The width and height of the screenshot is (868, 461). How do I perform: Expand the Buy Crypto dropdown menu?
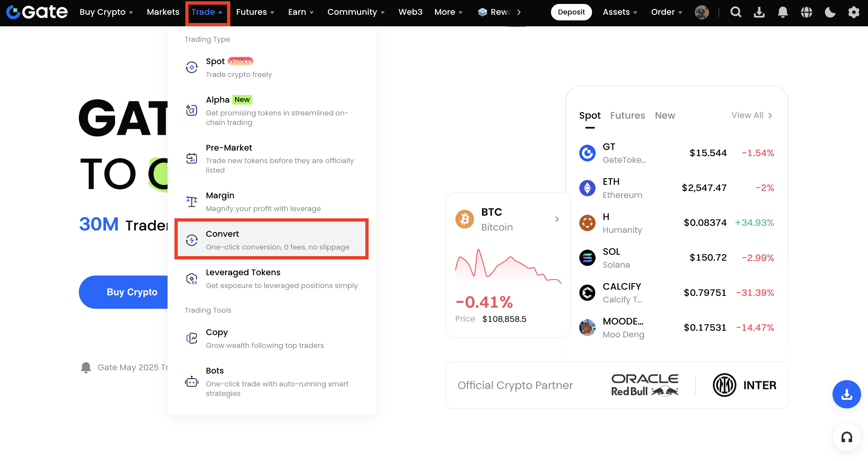(x=106, y=12)
